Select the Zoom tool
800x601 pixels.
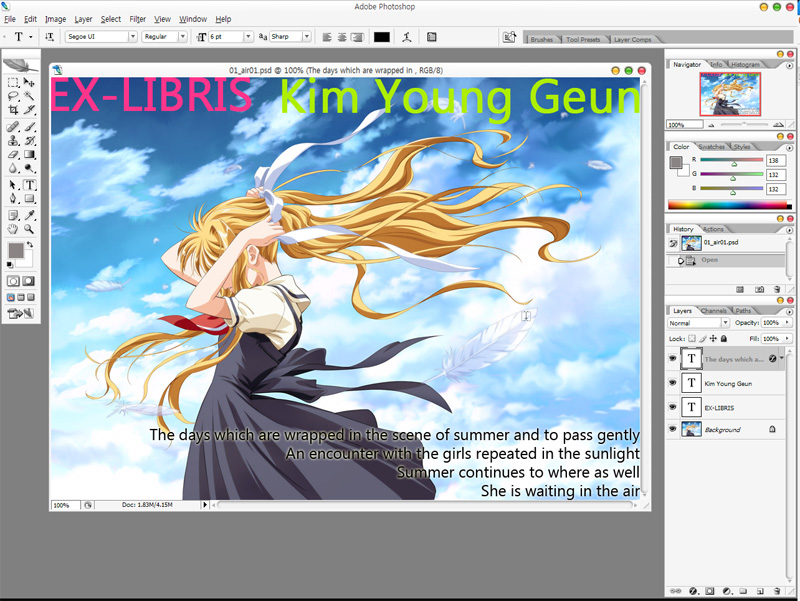coord(30,229)
